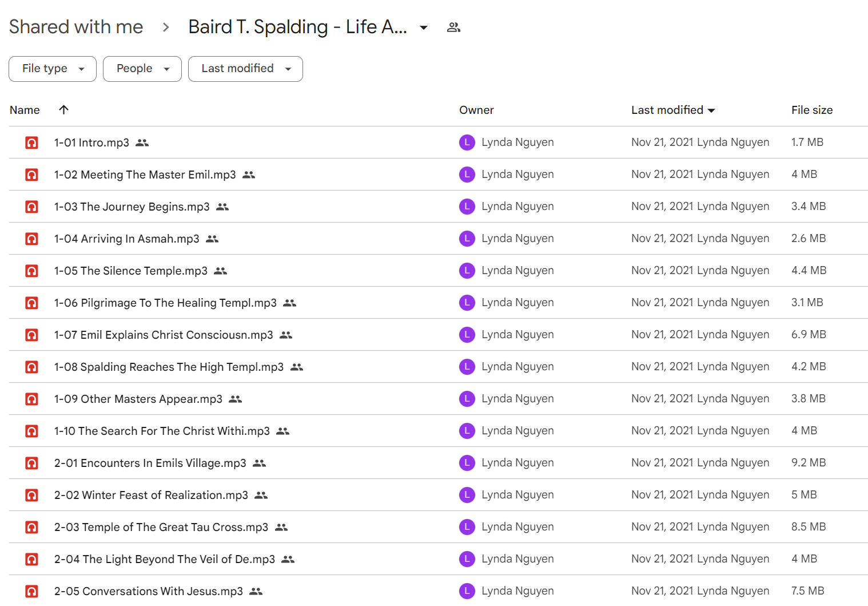
Task: Click Baird T. Spalding folder breadcrumb title
Action: [x=298, y=27]
